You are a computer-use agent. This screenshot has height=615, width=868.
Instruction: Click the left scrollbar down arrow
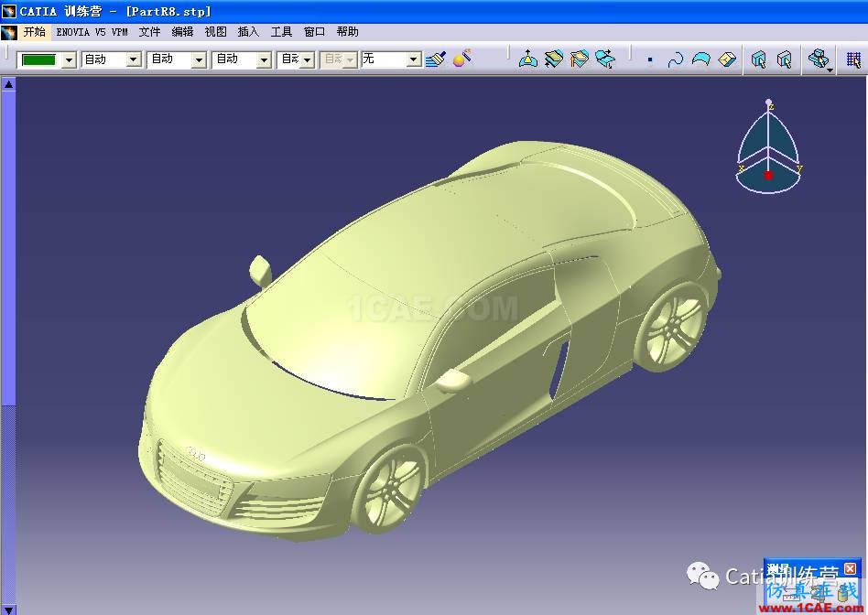[x=8, y=610]
